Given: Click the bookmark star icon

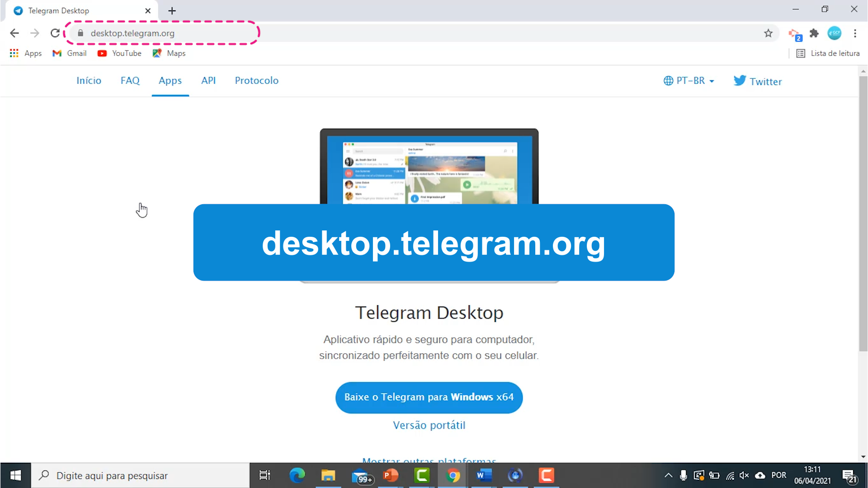Looking at the screenshot, I should pyautogui.click(x=769, y=33).
